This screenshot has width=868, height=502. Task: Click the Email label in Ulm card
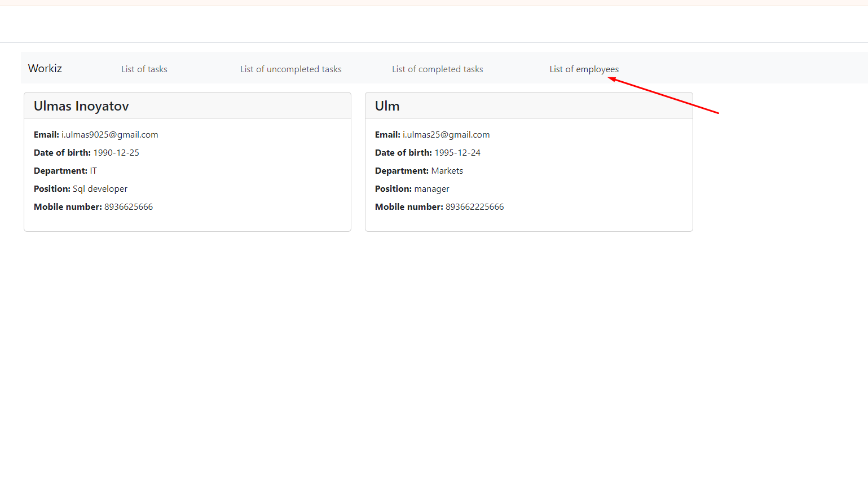click(x=387, y=135)
